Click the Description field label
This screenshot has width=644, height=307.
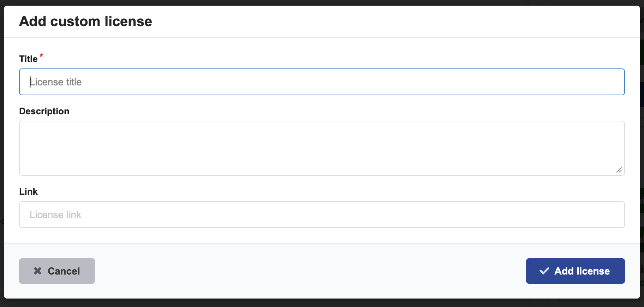44,111
